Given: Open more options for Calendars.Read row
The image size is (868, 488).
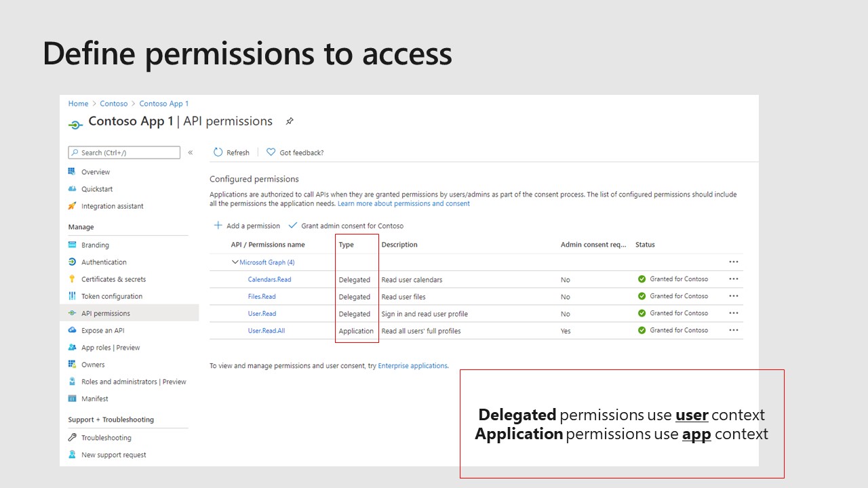Looking at the screenshot, I should point(733,279).
